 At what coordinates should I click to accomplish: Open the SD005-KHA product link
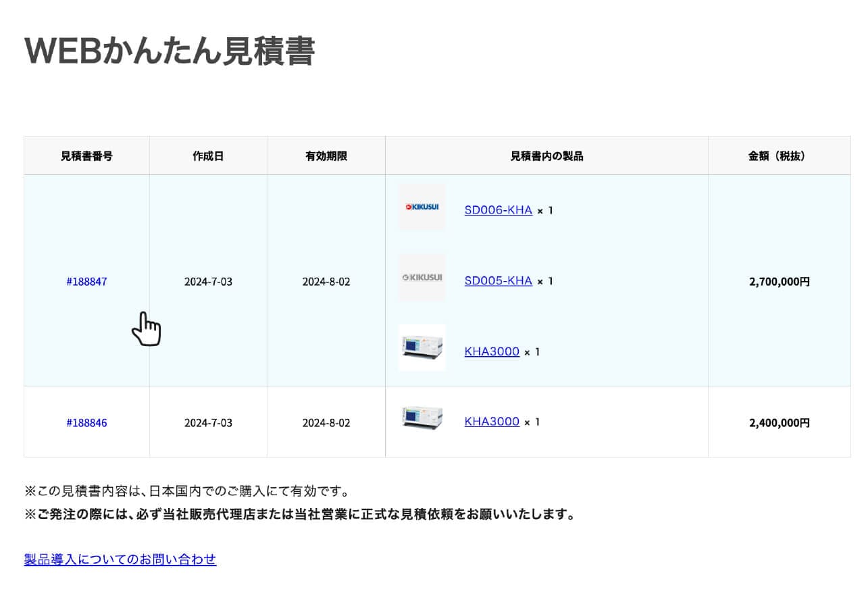pyautogui.click(x=499, y=280)
